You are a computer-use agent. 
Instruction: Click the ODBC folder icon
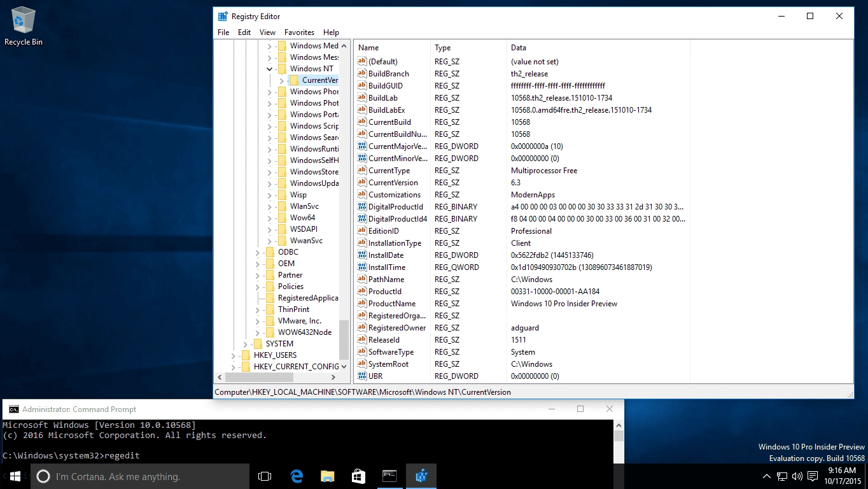(270, 252)
